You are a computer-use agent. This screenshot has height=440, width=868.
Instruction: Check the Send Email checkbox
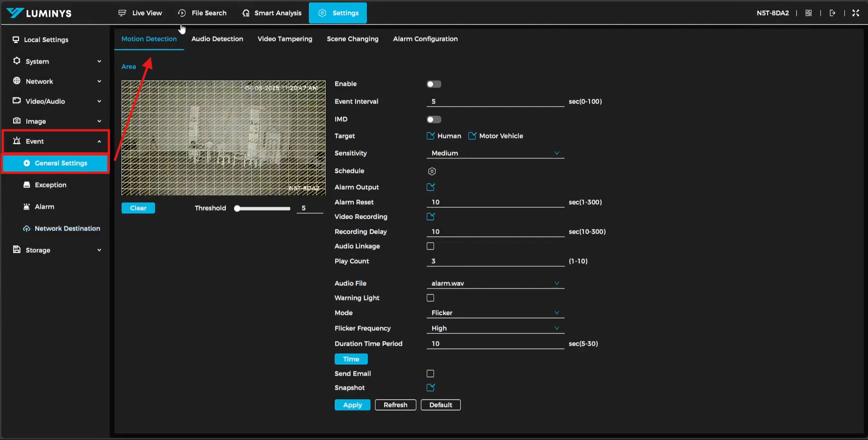[430, 374]
